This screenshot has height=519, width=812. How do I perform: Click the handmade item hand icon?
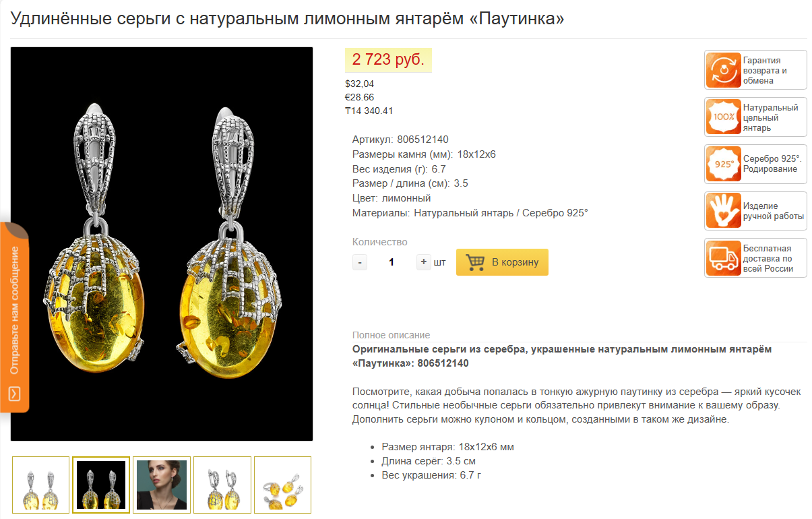pos(724,211)
